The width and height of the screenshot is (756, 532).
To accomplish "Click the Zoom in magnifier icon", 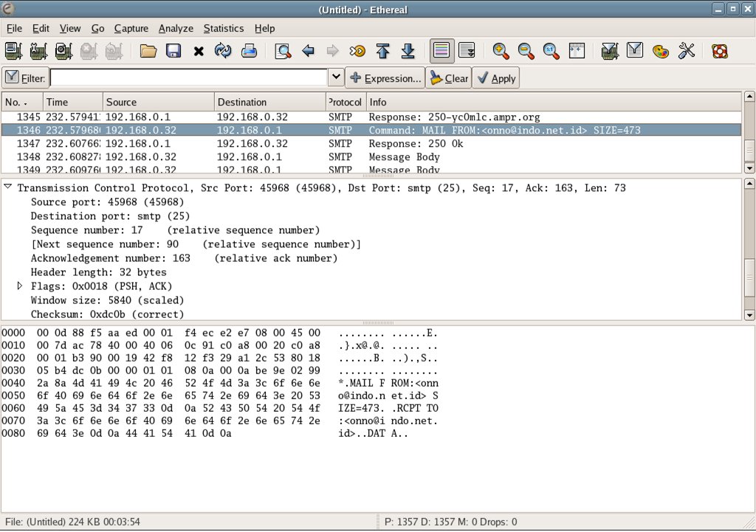I will pos(501,51).
